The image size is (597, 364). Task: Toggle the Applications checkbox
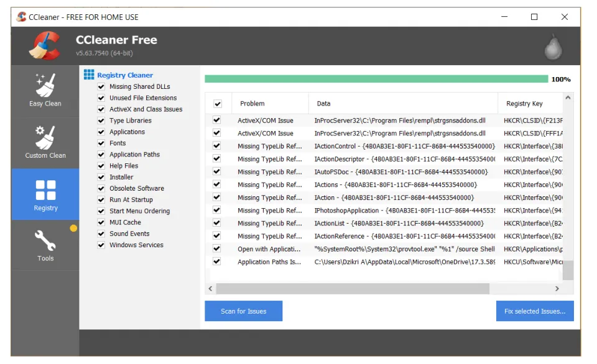pyautogui.click(x=101, y=132)
